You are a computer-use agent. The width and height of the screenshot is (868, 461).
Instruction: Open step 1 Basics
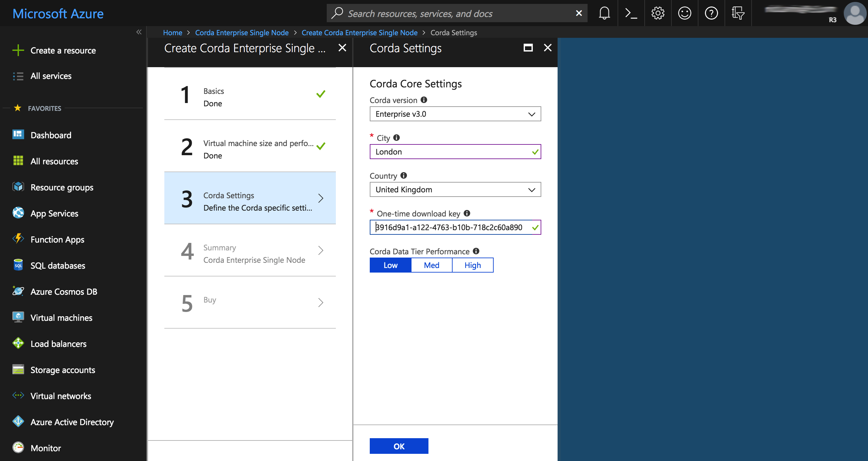click(250, 94)
